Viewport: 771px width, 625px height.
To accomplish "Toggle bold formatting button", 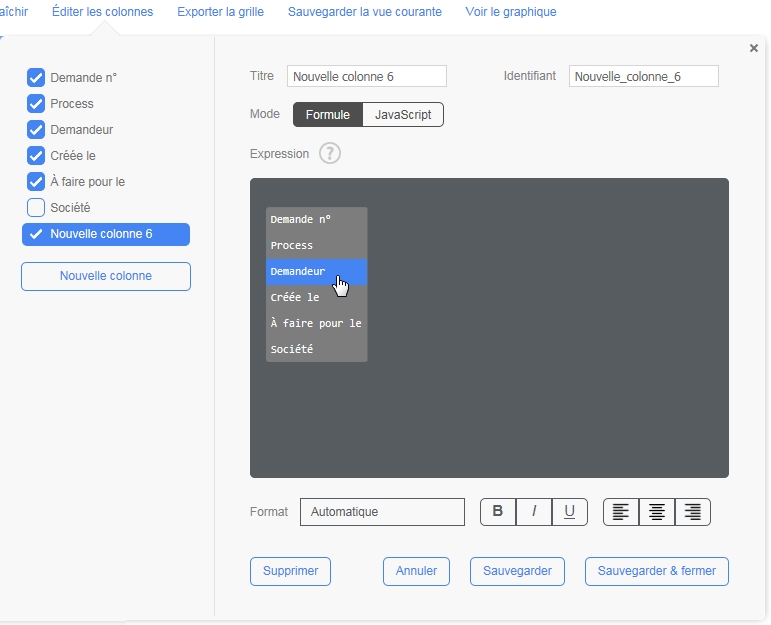I will (498, 512).
